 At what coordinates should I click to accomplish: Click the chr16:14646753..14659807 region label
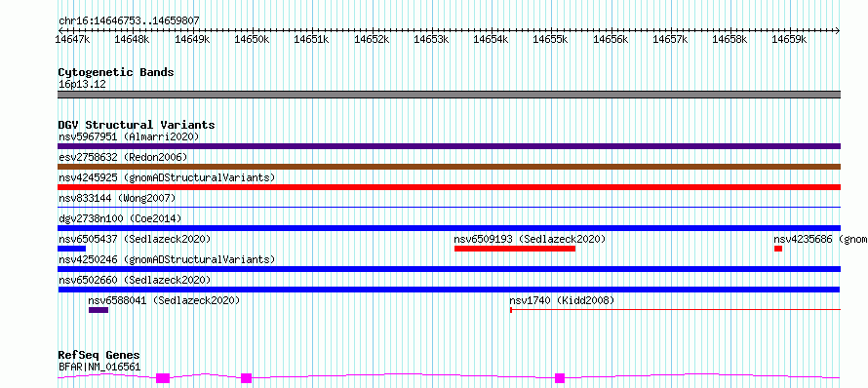tap(129, 21)
